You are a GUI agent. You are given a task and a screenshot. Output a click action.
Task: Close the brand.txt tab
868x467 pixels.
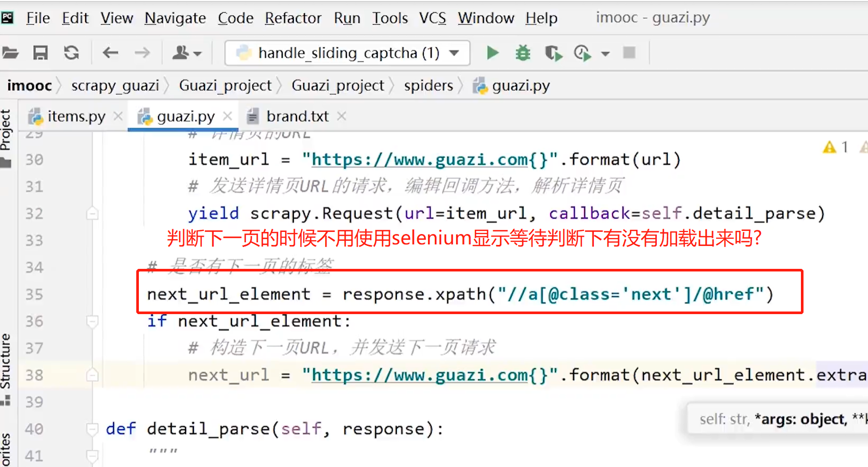pyautogui.click(x=341, y=116)
